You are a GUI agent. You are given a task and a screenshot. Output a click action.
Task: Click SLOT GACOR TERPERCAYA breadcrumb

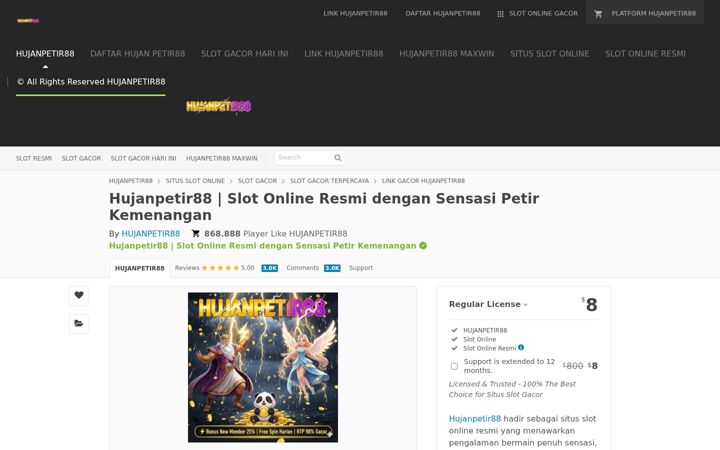coord(329,181)
